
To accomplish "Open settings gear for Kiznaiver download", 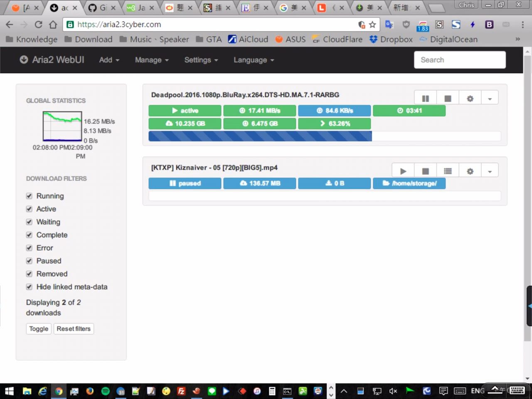I will point(470,171).
